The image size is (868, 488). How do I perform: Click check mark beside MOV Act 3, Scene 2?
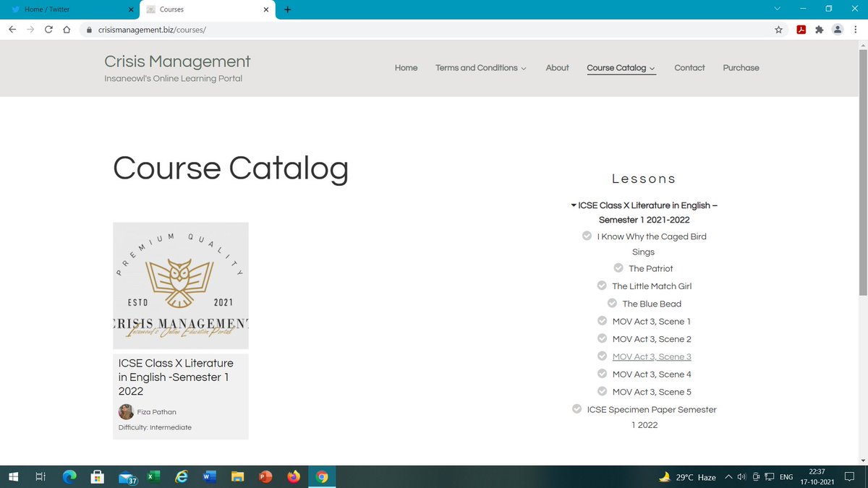[602, 338]
